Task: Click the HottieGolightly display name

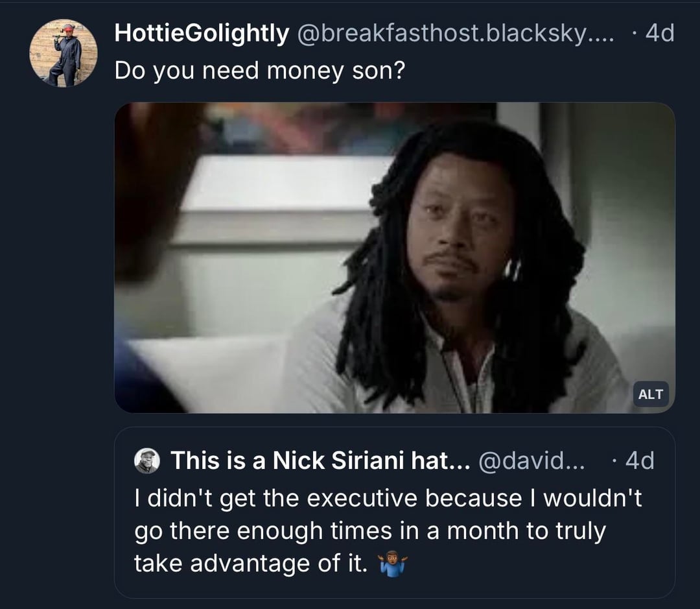Action: point(201,32)
